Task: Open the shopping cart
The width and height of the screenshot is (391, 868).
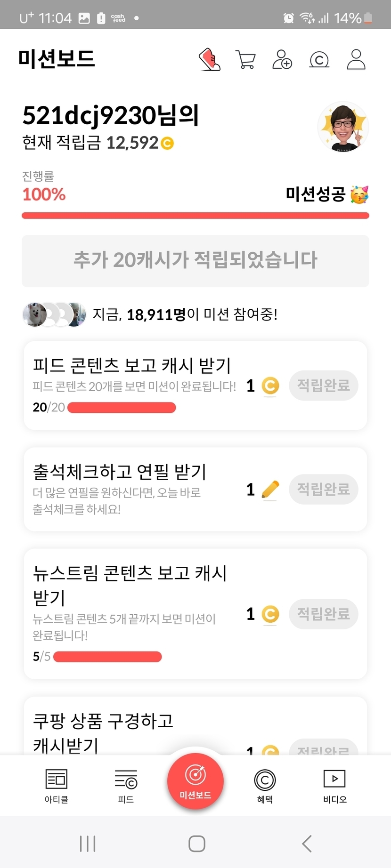Action: pos(245,60)
